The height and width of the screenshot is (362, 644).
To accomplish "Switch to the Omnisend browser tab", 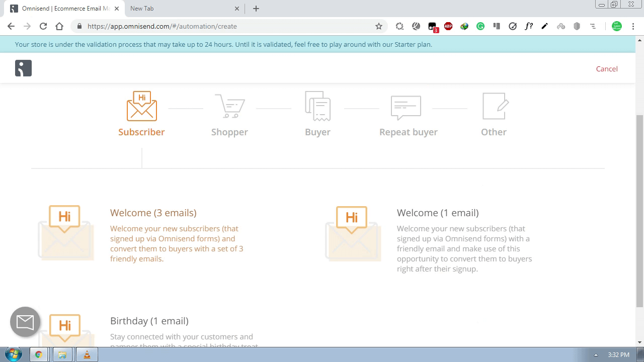I will click(x=65, y=9).
